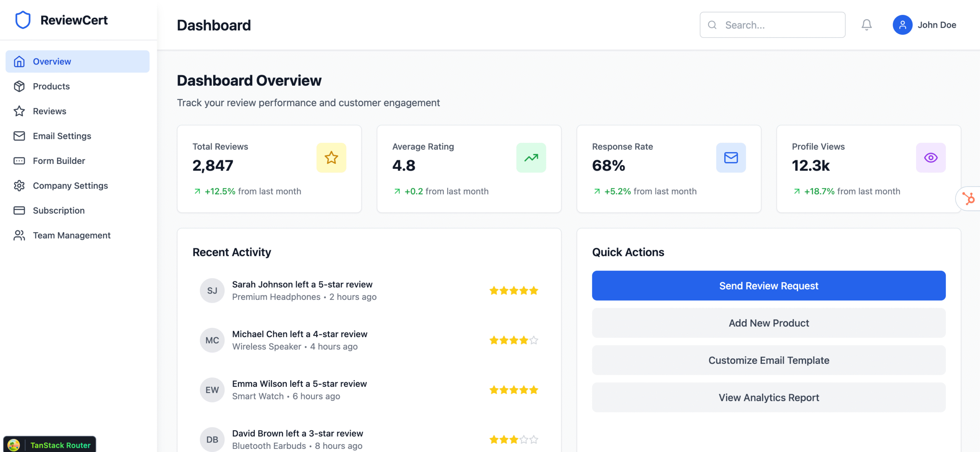This screenshot has height=452, width=980.
Task: Select the Overview home icon in sidebar
Action: pyautogui.click(x=20, y=61)
